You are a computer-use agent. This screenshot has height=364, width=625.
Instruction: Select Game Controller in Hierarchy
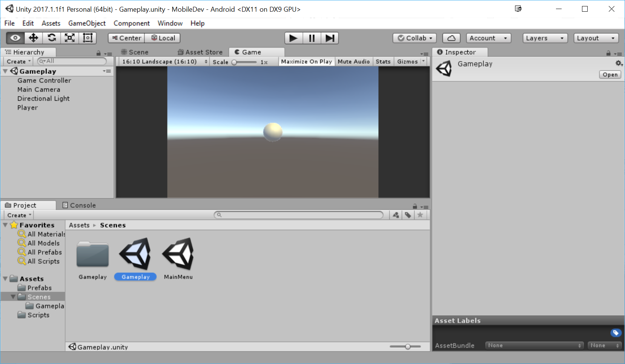[x=44, y=81]
